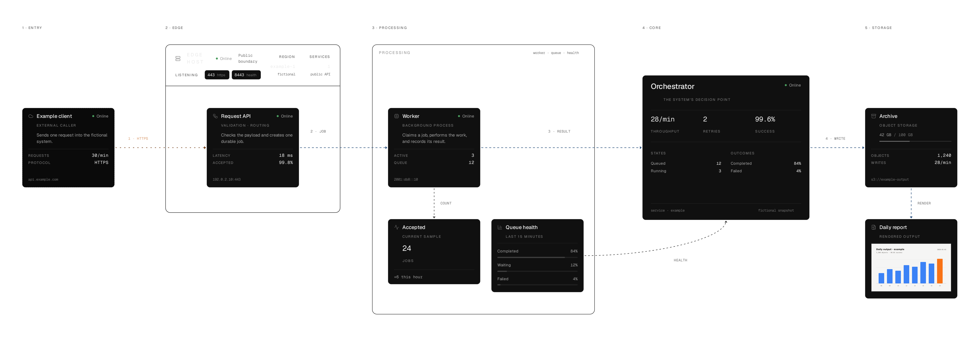Select the 3 · PROCESSING stage label
The width and height of the screenshot is (980, 337).
point(389,28)
